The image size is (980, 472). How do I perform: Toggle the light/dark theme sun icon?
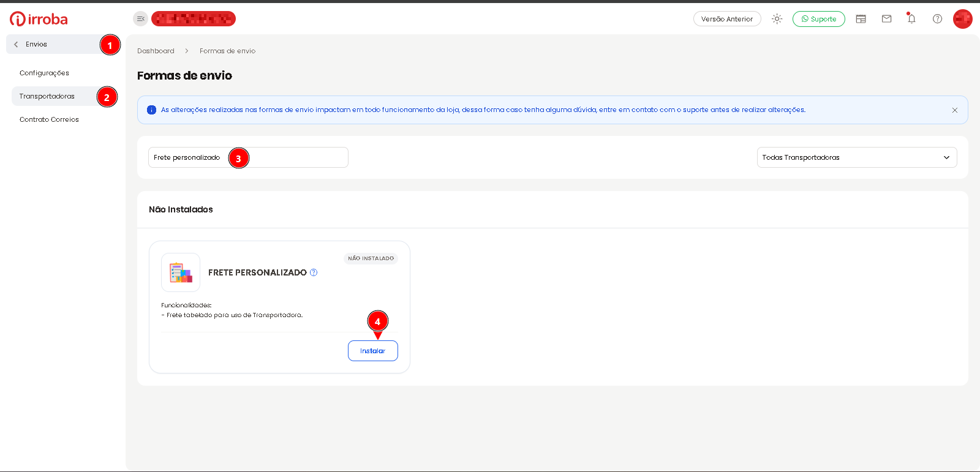pos(777,19)
